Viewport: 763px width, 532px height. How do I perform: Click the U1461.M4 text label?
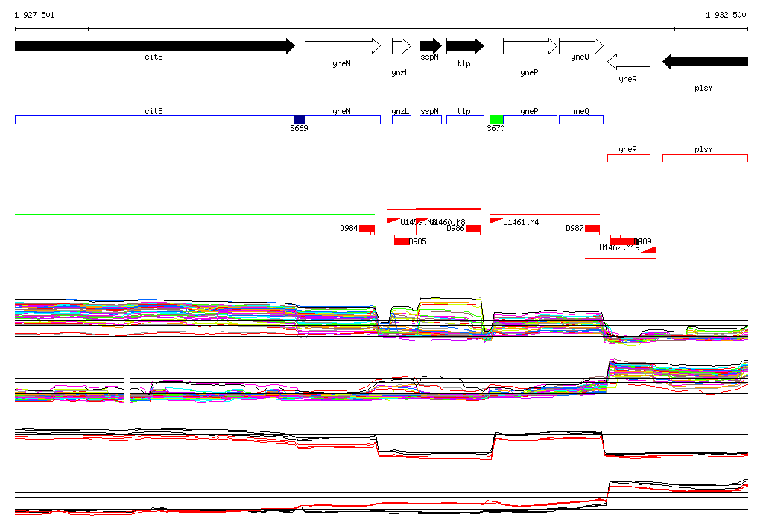[x=521, y=223]
